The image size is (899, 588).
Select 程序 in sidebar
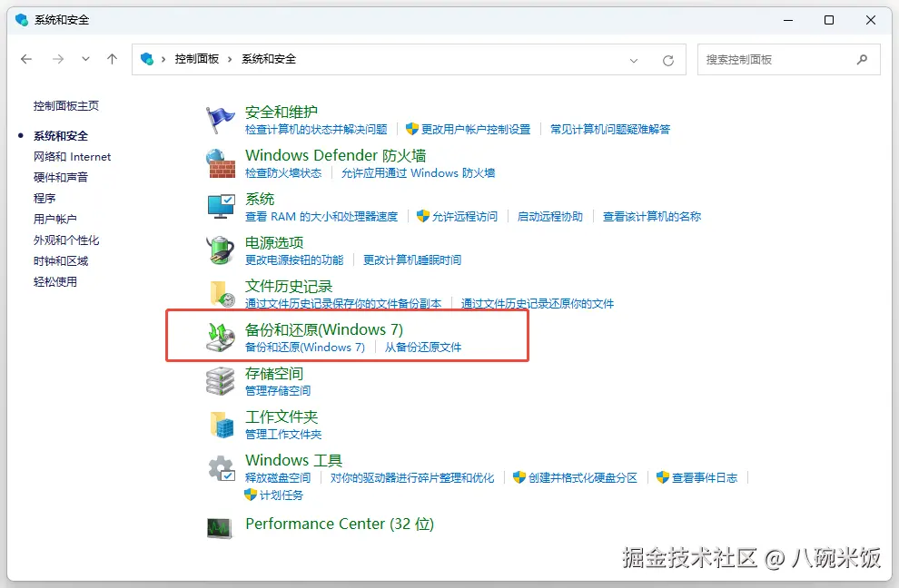[x=44, y=199]
